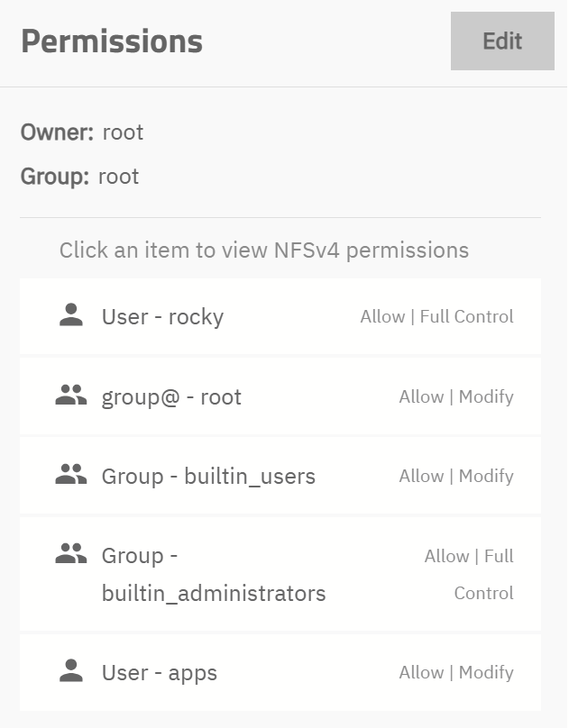
Task: Click the person icon beside User - rocky
Action: click(x=70, y=314)
